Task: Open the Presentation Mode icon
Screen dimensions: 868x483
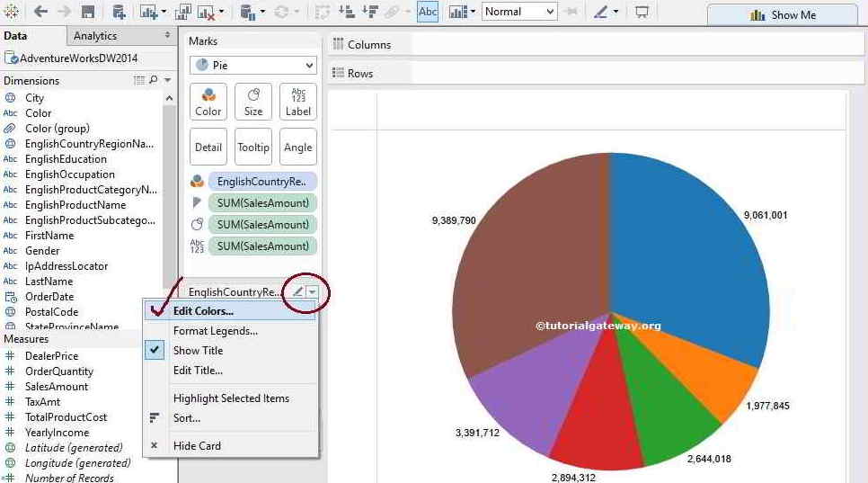Action: click(642, 12)
